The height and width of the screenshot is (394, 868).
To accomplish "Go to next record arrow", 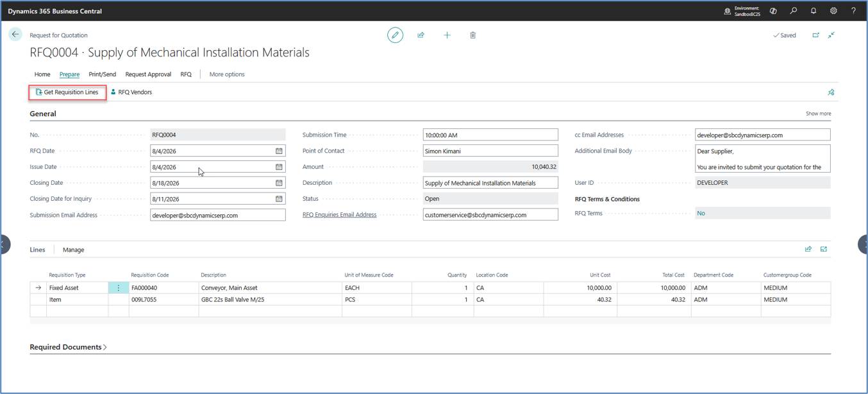I will click(864, 244).
